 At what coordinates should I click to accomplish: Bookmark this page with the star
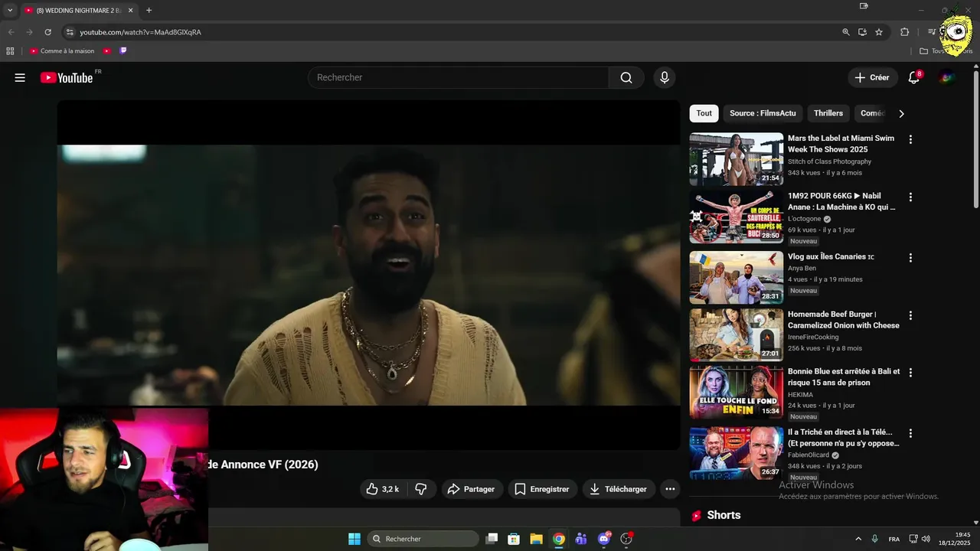coord(879,32)
